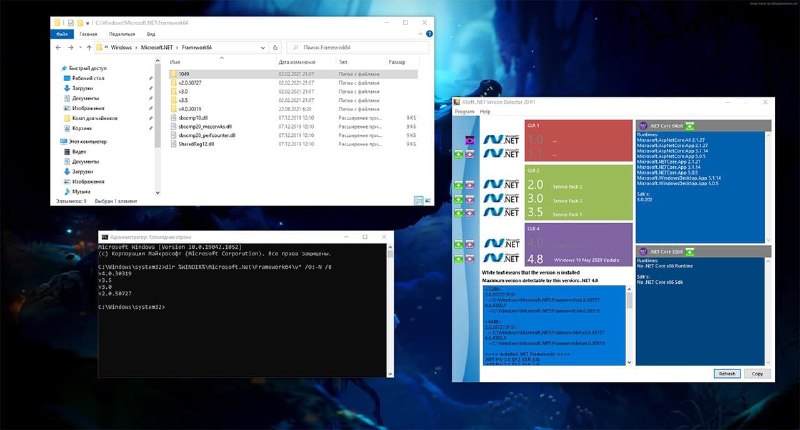Click the purple icon beside .NET 3.5
Screen dimensions: 800x430
470,213
